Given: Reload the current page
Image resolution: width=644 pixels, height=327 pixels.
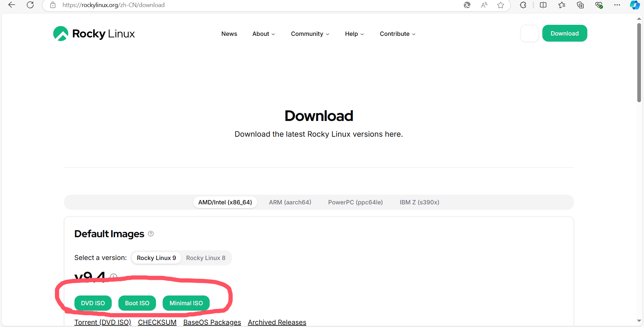Looking at the screenshot, I should point(30,5).
